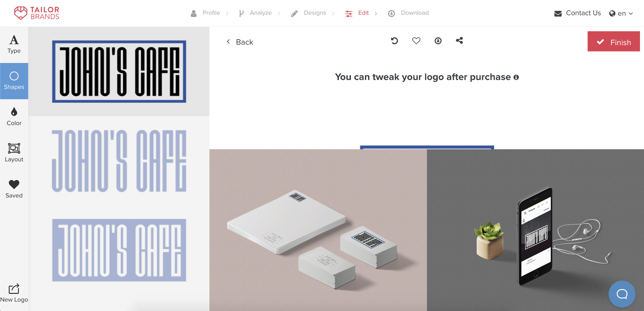View Saved designs in sidebar
The height and width of the screenshot is (311, 644).
(x=14, y=188)
